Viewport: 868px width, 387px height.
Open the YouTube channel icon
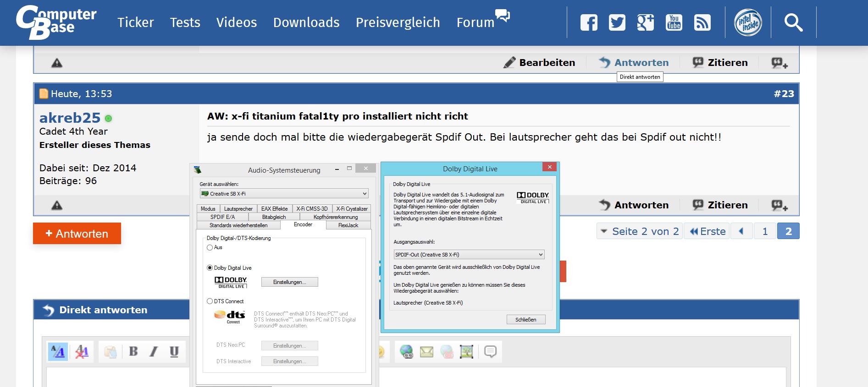pyautogui.click(x=674, y=22)
